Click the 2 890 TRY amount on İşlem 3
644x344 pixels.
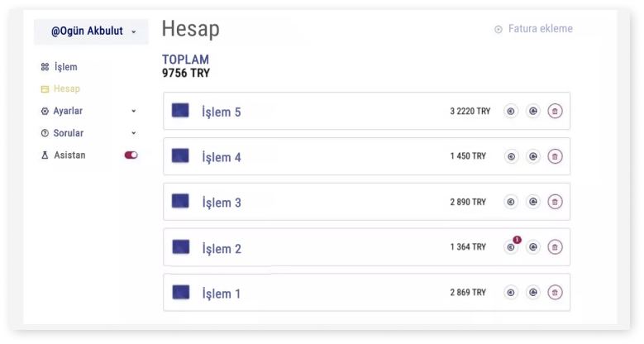(468, 202)
